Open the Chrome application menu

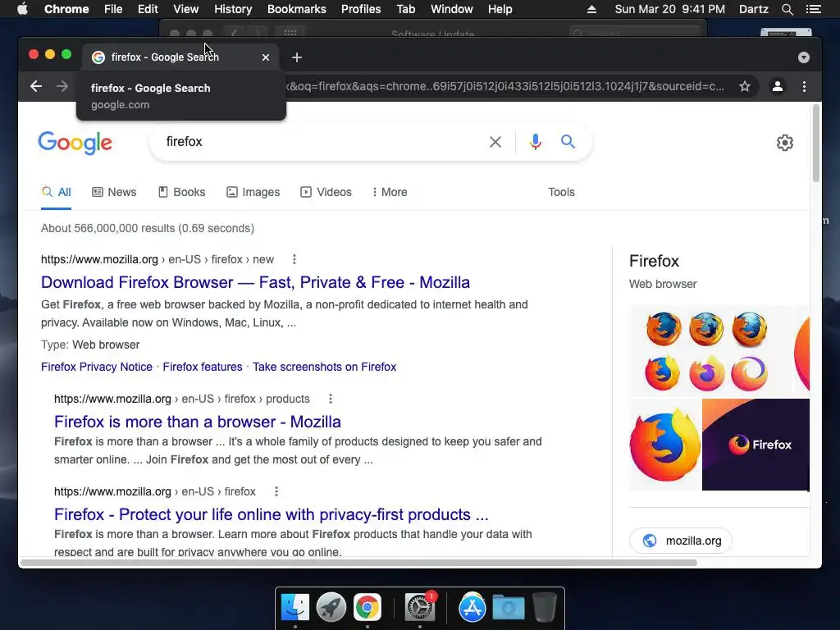pyautogui.click(x=66, y=9)
